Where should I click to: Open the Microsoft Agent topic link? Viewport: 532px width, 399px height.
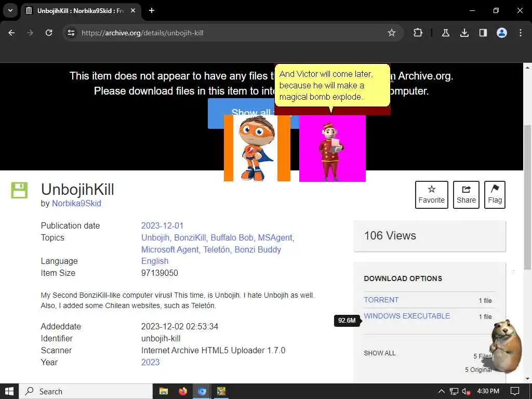(170, 249)
